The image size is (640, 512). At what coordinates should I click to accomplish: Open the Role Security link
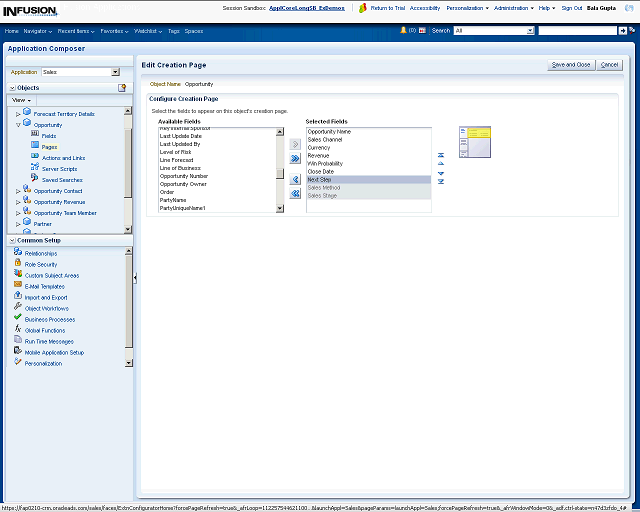40,264
